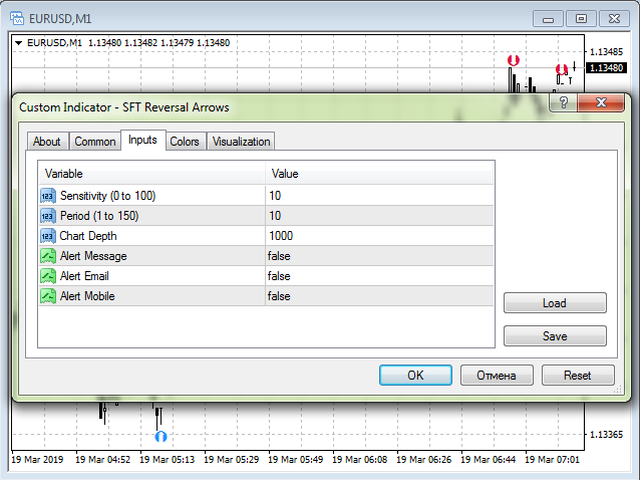The width and height of the screenshot is (640, 480).
Task: Click the 1.13485 price scale label
Action: [607, 52]
